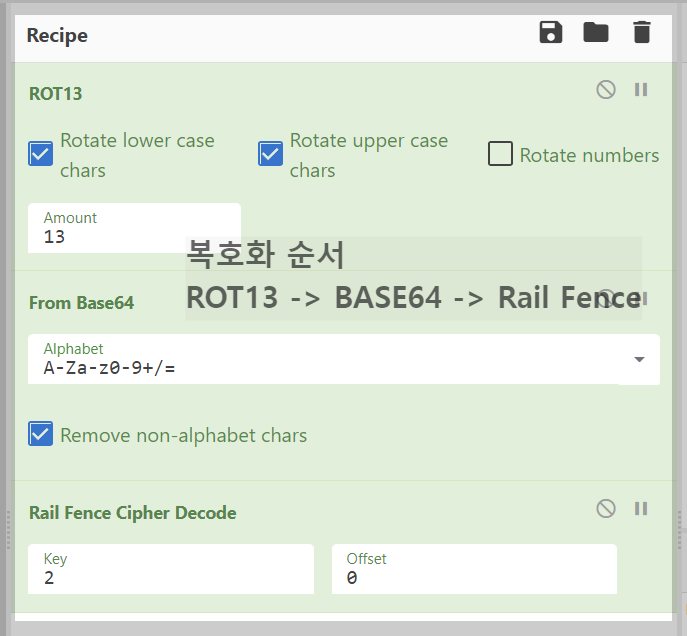Disable the ROT13 operation
The width and height of the screenshot is (687, 636).
(606, 90)
